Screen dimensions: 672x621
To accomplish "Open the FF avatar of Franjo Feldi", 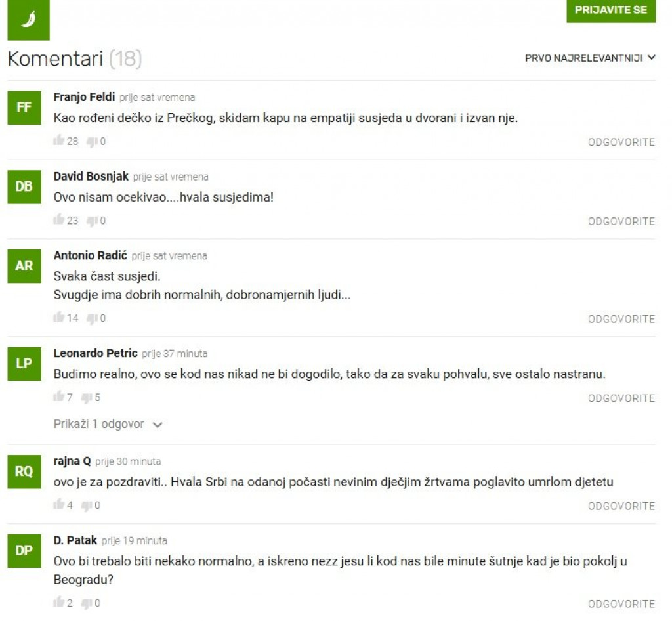I will [24, 108].
